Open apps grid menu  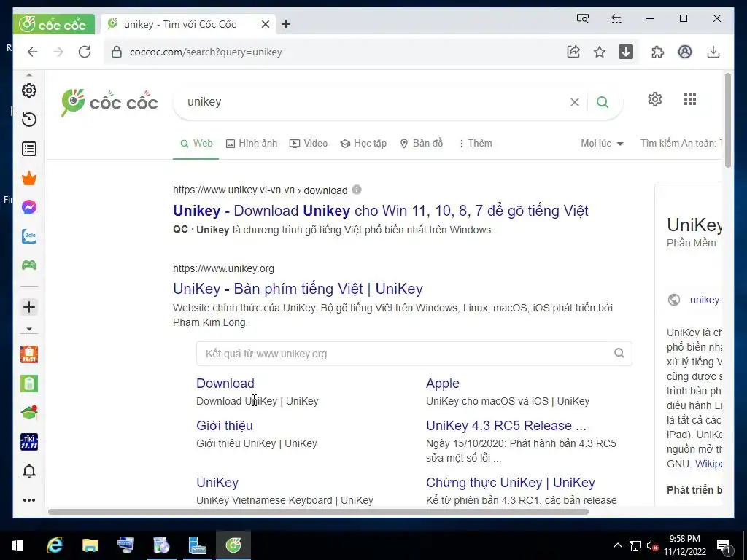pyautogui.click(x=690, y=99)
